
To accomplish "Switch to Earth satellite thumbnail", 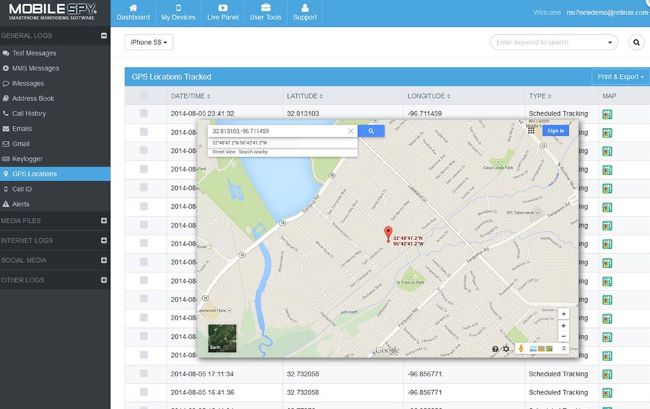I will click(x=222, y=338).
